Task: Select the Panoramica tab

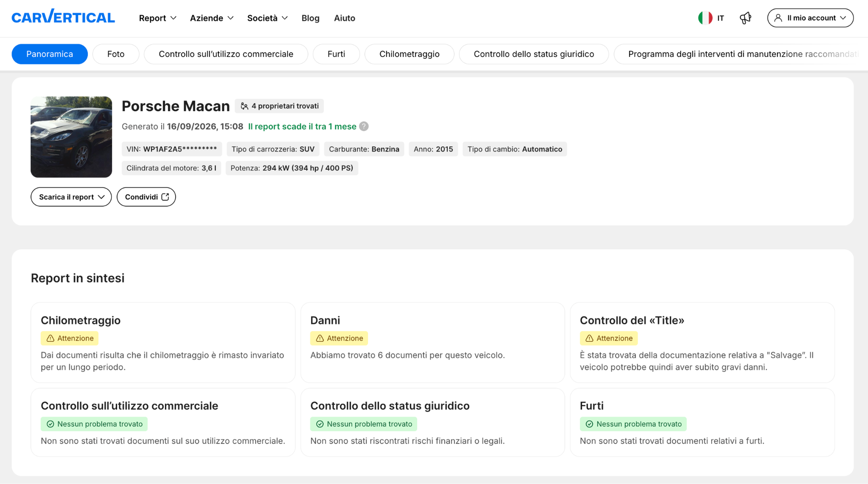Action: click(50, 54)
